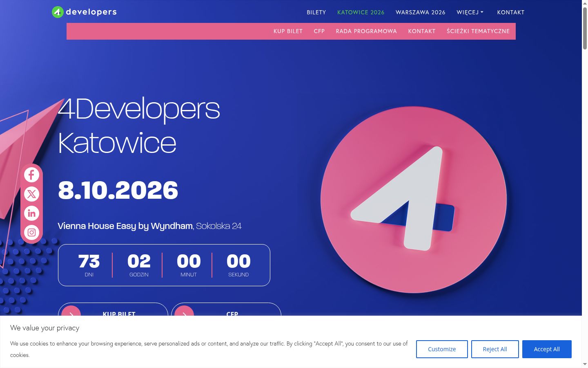Click the '00' SEKUND countdown value
Screen dimensions: 588x368
[x=238, y=261]
